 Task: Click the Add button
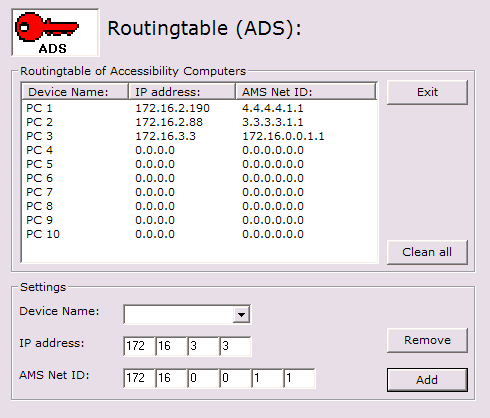(x=427, y=380)
